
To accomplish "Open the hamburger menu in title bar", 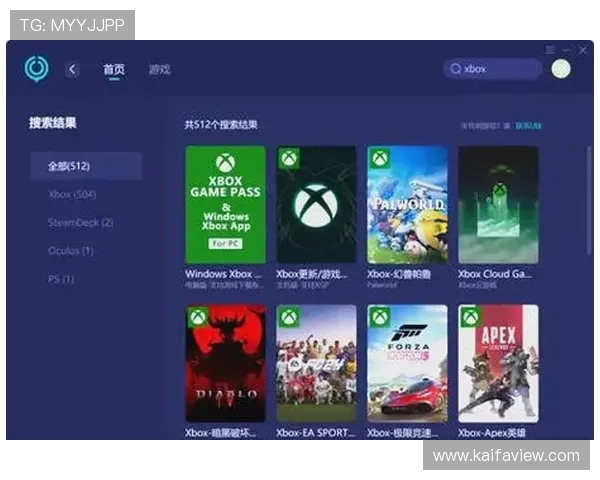I will (x=550, y=50).
